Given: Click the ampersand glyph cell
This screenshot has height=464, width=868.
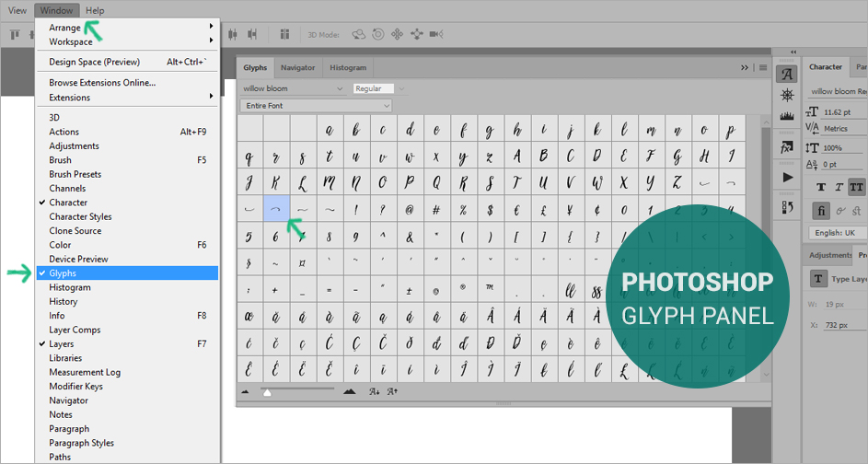Looking at the screenshot, I should 410,237.
